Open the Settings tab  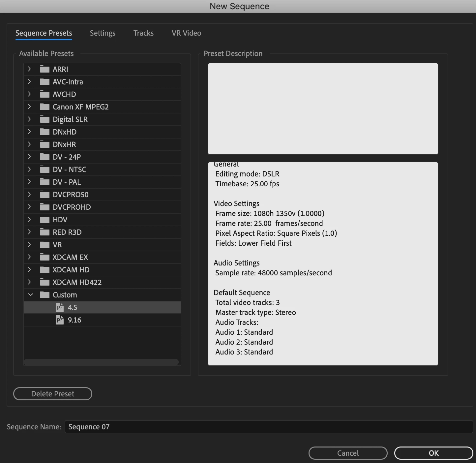[103, 33]
